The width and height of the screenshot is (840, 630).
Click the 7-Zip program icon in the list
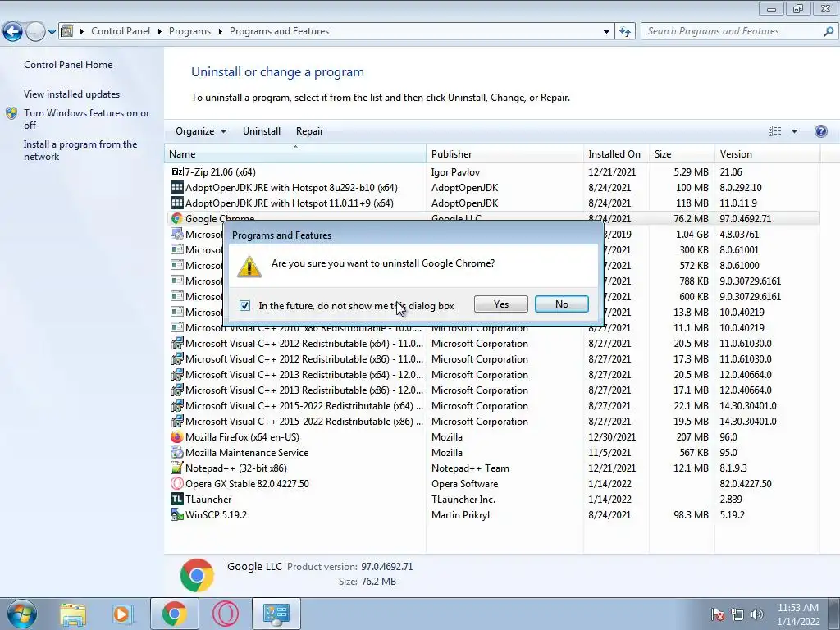tap(177, 172)
